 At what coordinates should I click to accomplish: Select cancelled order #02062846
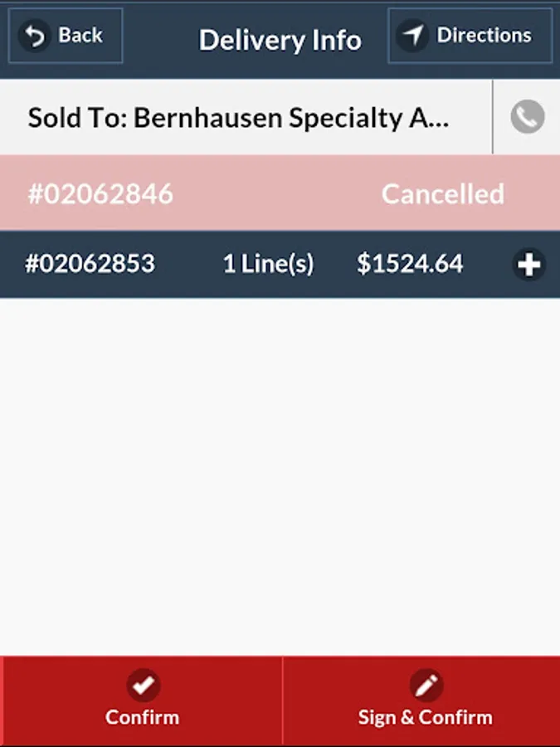click(100, 193)
